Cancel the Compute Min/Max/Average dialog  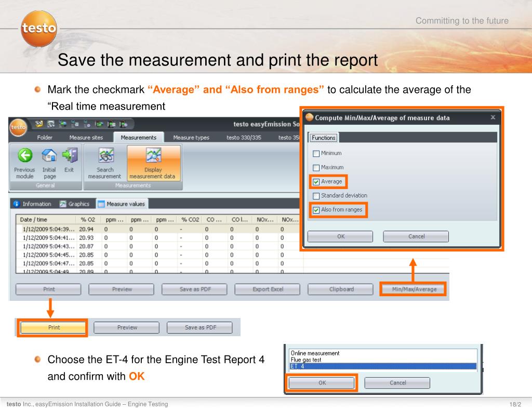416,236
